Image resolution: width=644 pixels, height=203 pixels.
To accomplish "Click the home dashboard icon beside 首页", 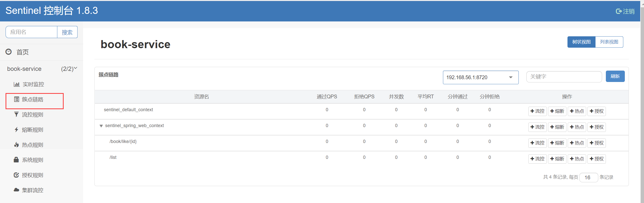I will 9,52.
